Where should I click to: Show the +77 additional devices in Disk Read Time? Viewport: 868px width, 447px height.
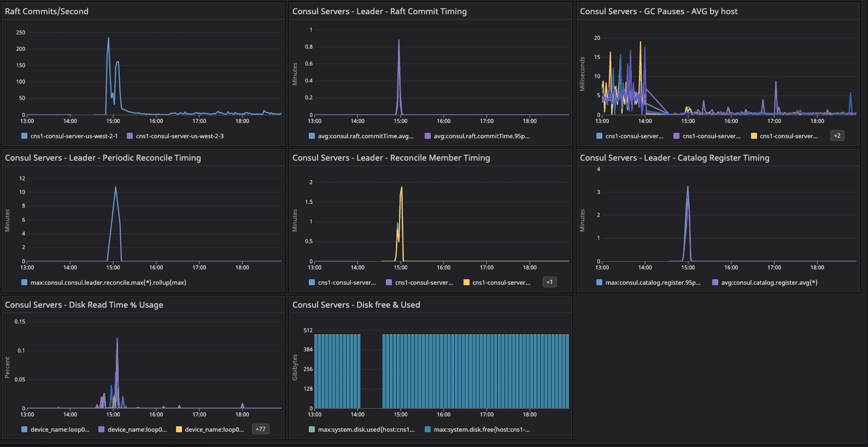[x=260, y=429]
